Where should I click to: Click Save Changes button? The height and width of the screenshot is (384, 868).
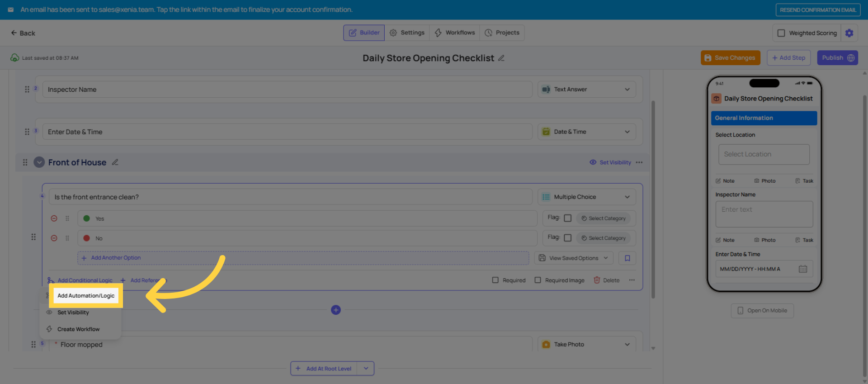730,58
